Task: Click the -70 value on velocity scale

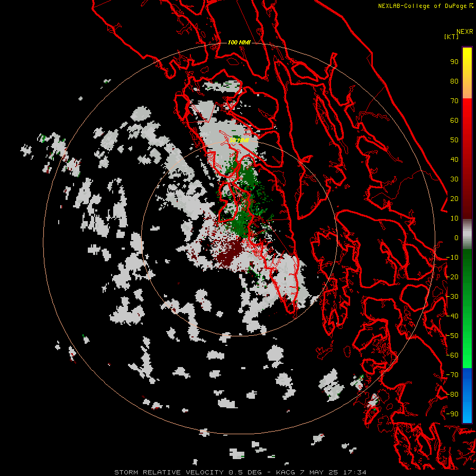Action: pos(452,375)
